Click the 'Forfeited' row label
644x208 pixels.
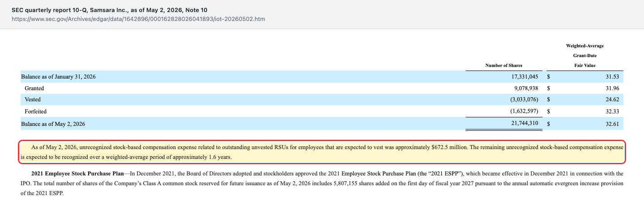click(x=36, y=111)
